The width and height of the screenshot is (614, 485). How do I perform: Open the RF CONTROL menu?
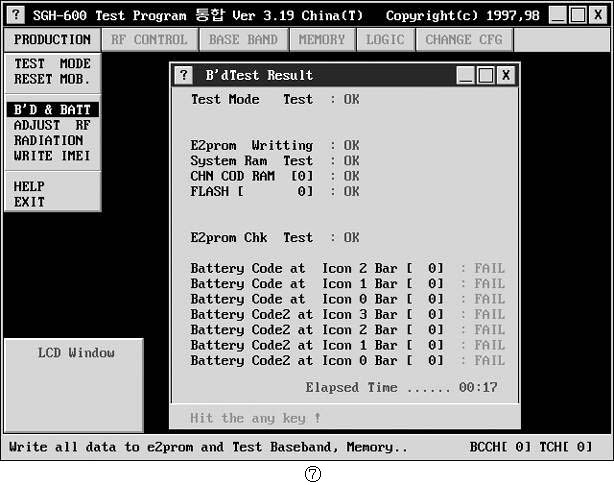tap(149, 40)
